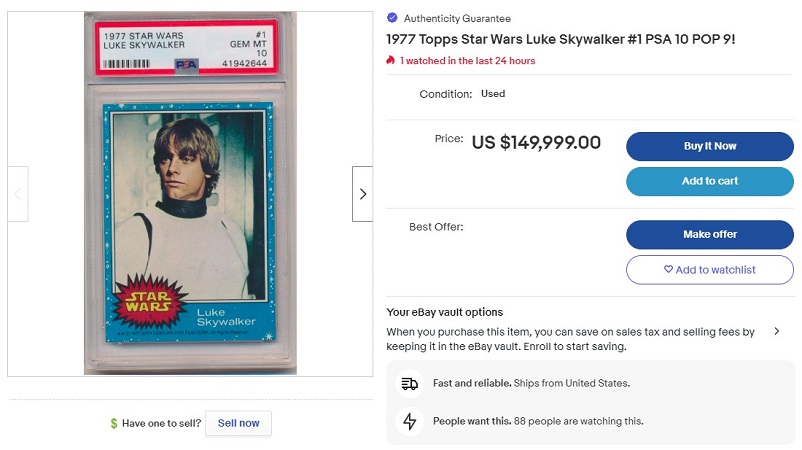Click the Make offer button
The height and width of the screenshot is (450, 802).
click(x=710, y=234)
